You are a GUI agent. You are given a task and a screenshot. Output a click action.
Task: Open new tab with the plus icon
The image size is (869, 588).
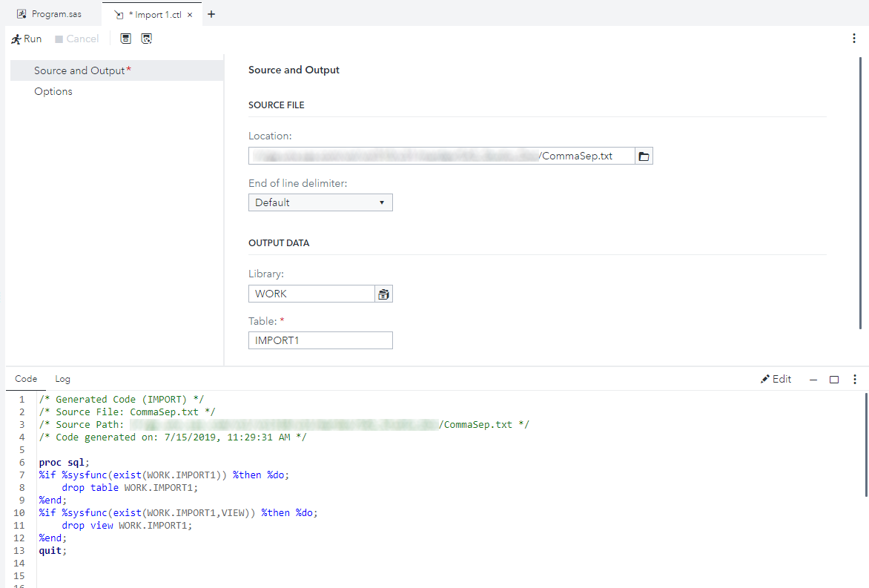pyautogui.click(x=211, y=14)
